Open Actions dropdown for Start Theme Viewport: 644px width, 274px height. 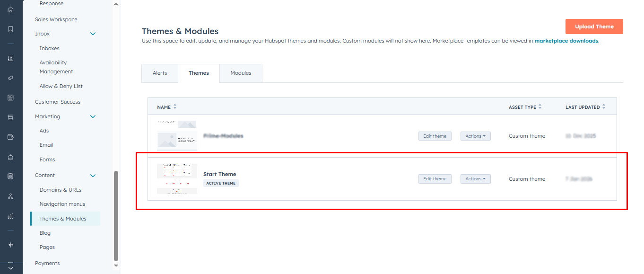click(x=475, y=179)
